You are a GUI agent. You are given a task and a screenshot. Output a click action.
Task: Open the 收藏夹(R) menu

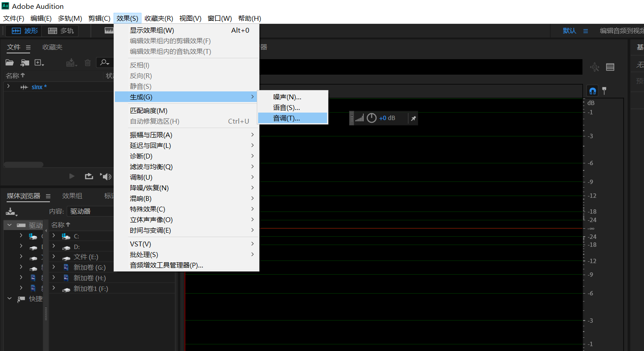click(x=159, y=19)
